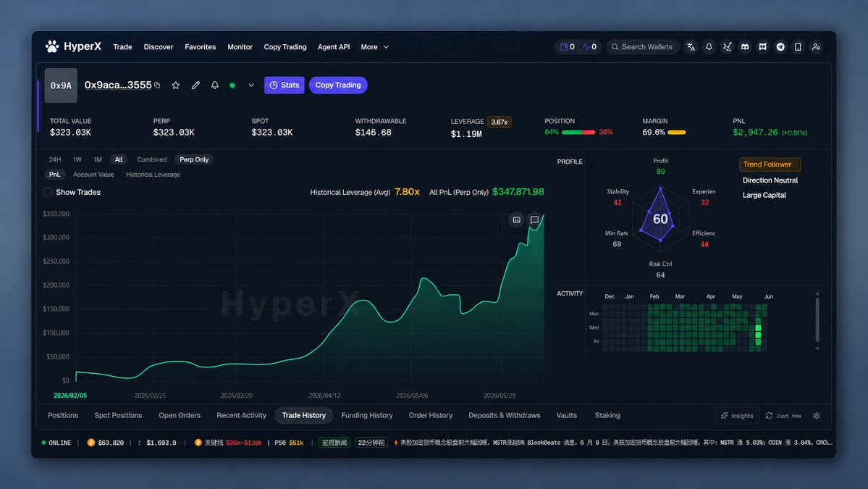Switch to the Positions tab
The image size is (868, 489).
click(x=63, y=415)
